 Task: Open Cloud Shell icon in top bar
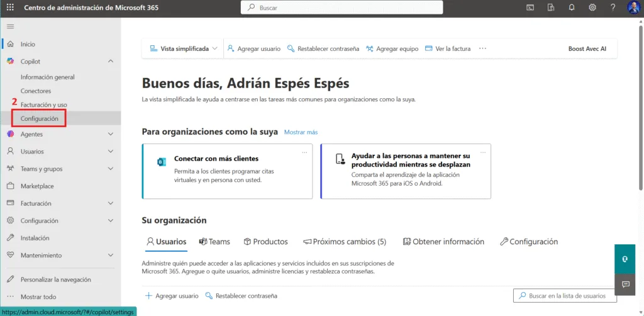click(x=531, y=8)
